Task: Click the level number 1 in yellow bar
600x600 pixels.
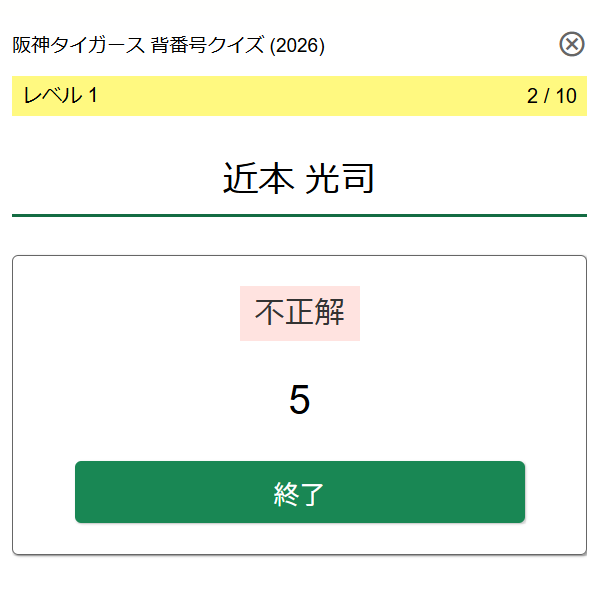Action: [92, 96]
